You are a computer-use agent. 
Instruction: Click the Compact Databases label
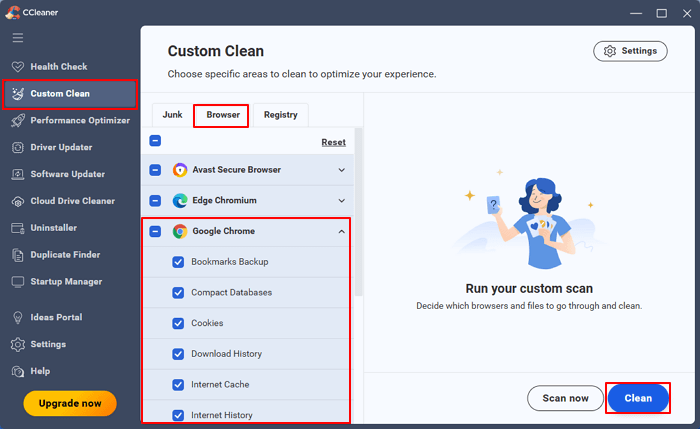[x=232, y=292]
